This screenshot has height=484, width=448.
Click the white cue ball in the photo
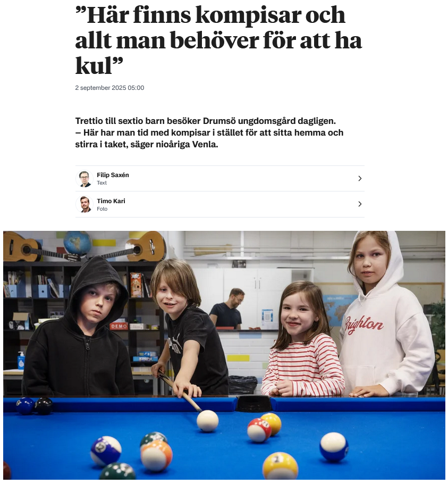coord(207,421)
